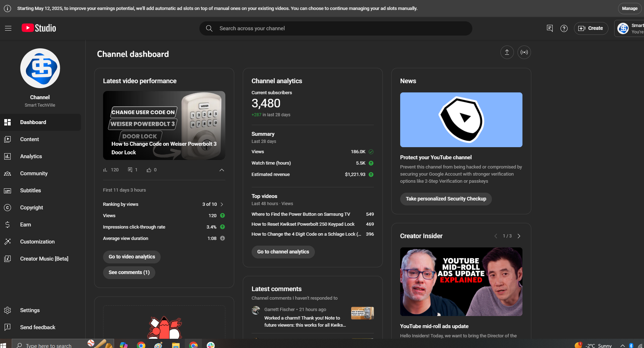Open How to Change the 4 Digit Code video
644x348 pixels.
click(306, 234)
